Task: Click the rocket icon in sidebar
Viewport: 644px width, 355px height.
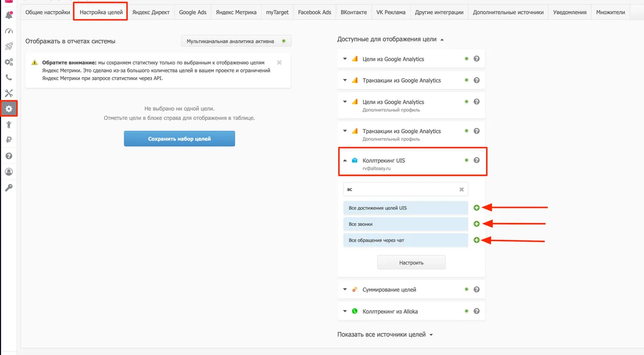Action: [9, 46]
